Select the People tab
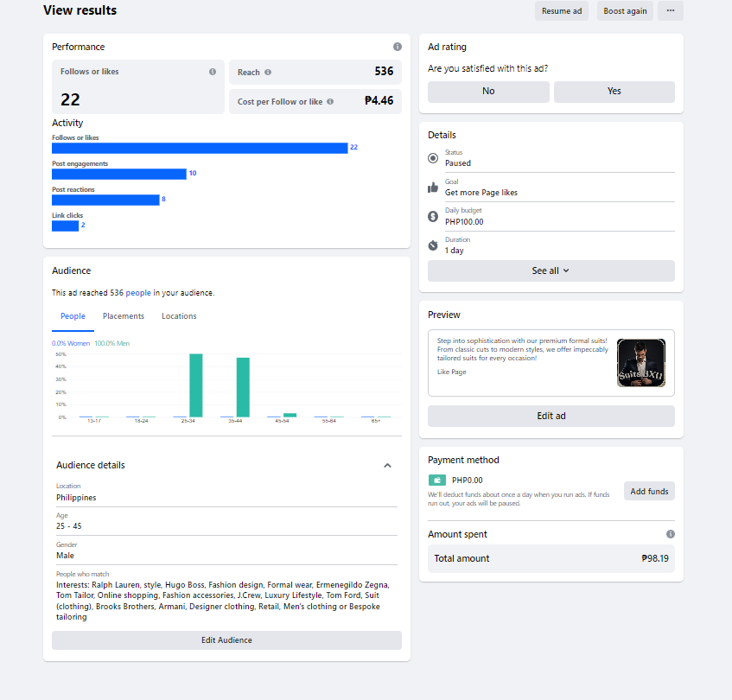The image size is (732, 700). pyautogui.click(x=73, y=316)
